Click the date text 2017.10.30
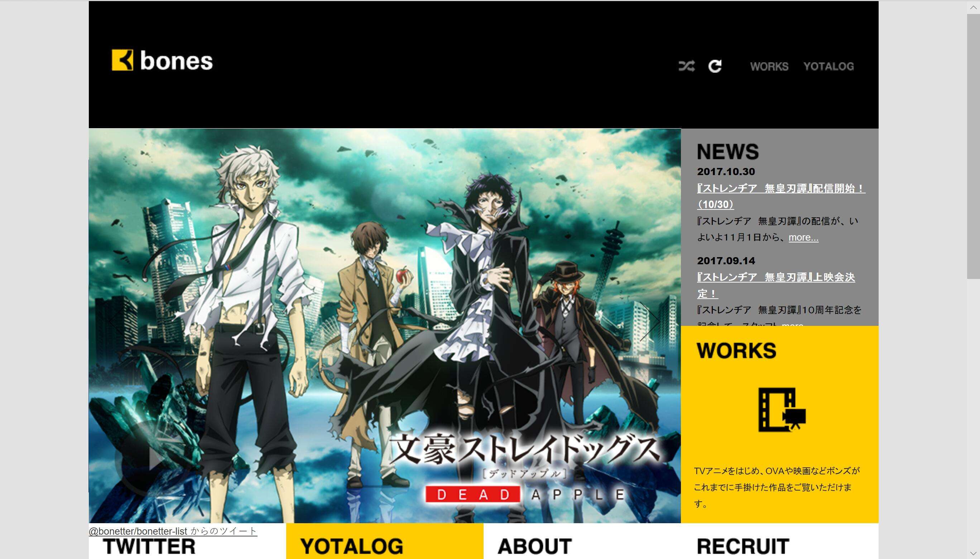The width and height of the screenshot is (980, 559). click(x=726, y=172)
